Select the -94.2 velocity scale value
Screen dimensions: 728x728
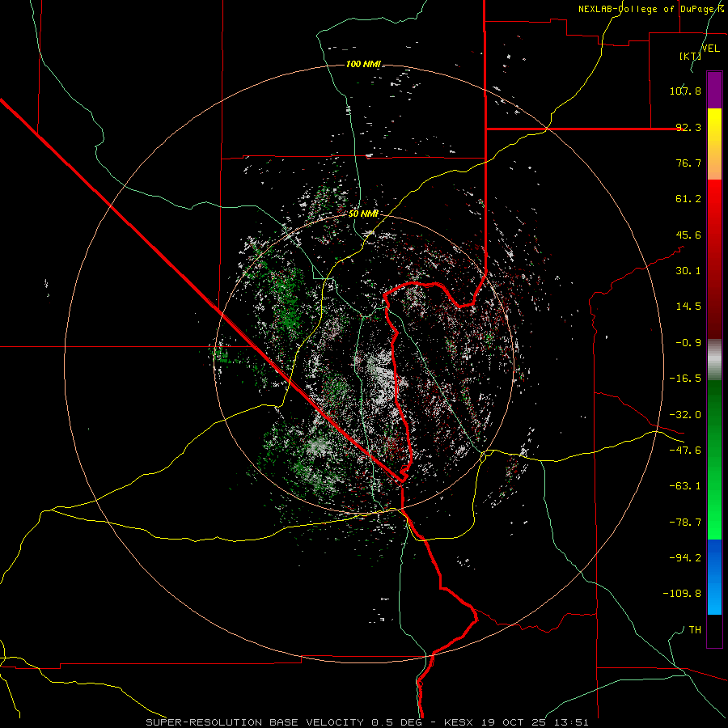point(685,558)
